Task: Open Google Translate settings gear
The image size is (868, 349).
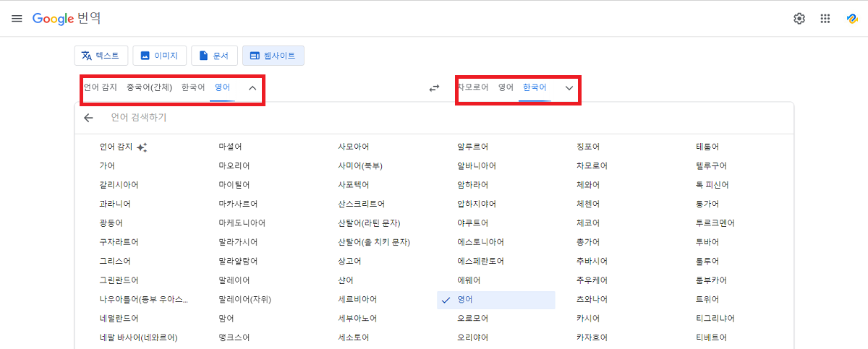Action: tap(799, 19)
